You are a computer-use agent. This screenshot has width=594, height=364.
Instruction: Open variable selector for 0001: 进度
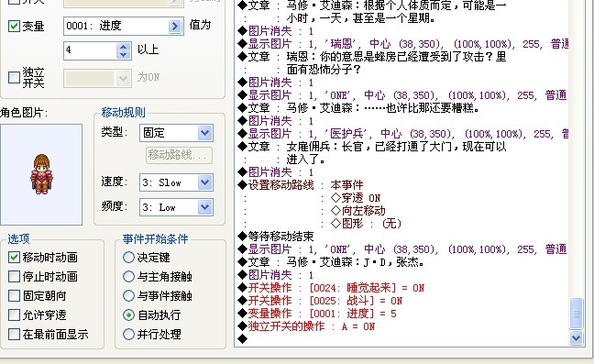(175, 27)
